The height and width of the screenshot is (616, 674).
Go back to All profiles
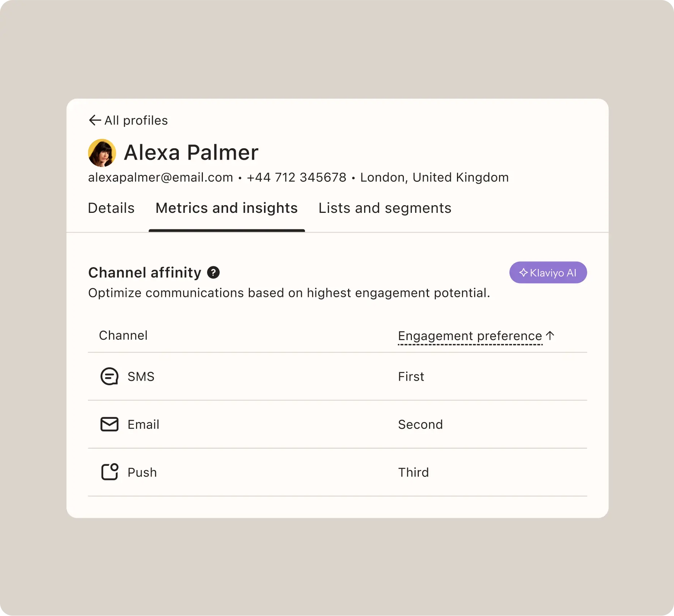point(136,120)
